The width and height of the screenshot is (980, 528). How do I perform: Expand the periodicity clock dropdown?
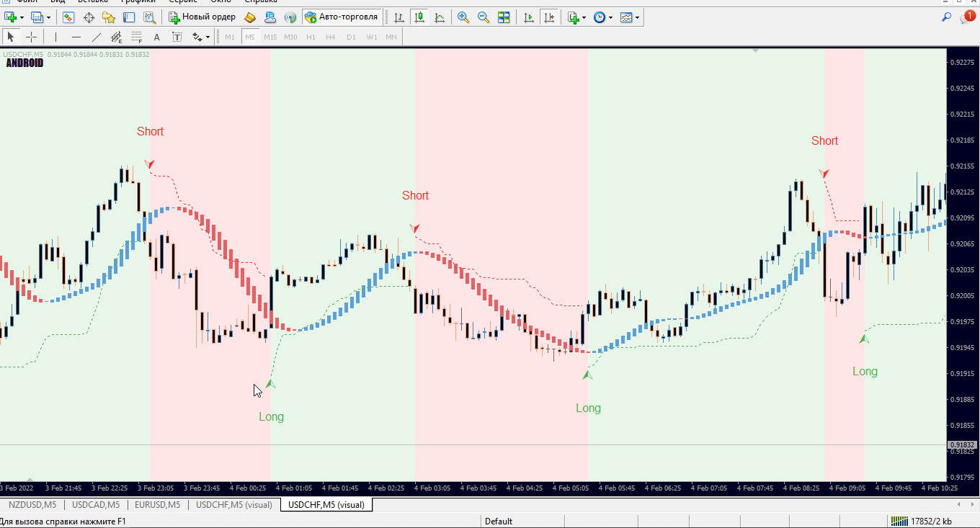[x=611, y=17]
